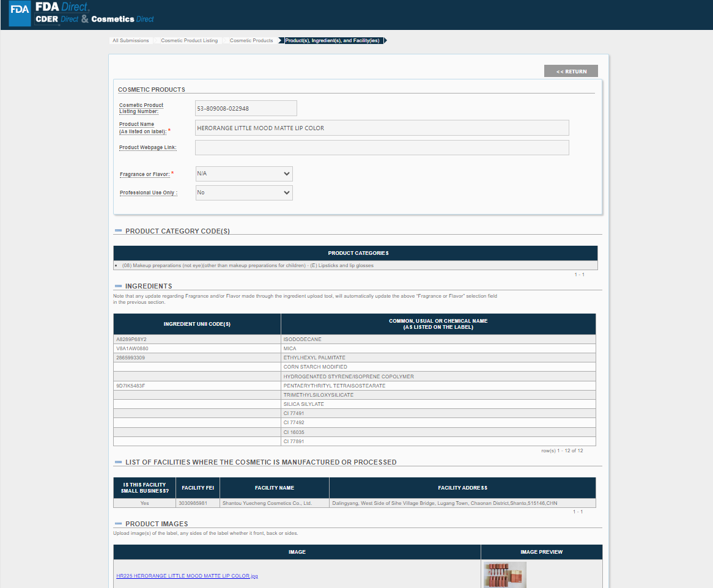The height and width of the screenshot is (588, 713).
Task: Collapse the Product Images section
Action: (x=118, y=524)
